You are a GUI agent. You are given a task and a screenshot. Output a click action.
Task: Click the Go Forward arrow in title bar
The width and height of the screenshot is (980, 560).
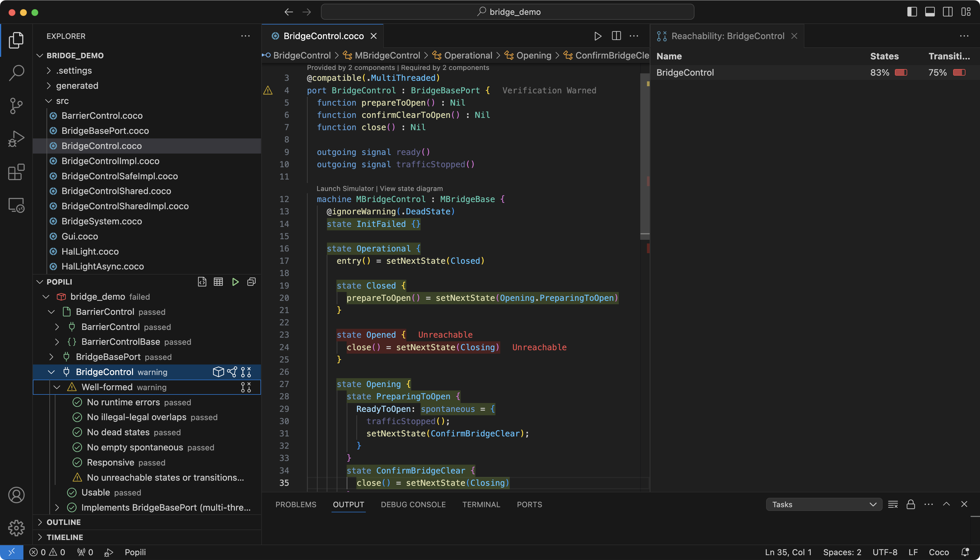307,12
